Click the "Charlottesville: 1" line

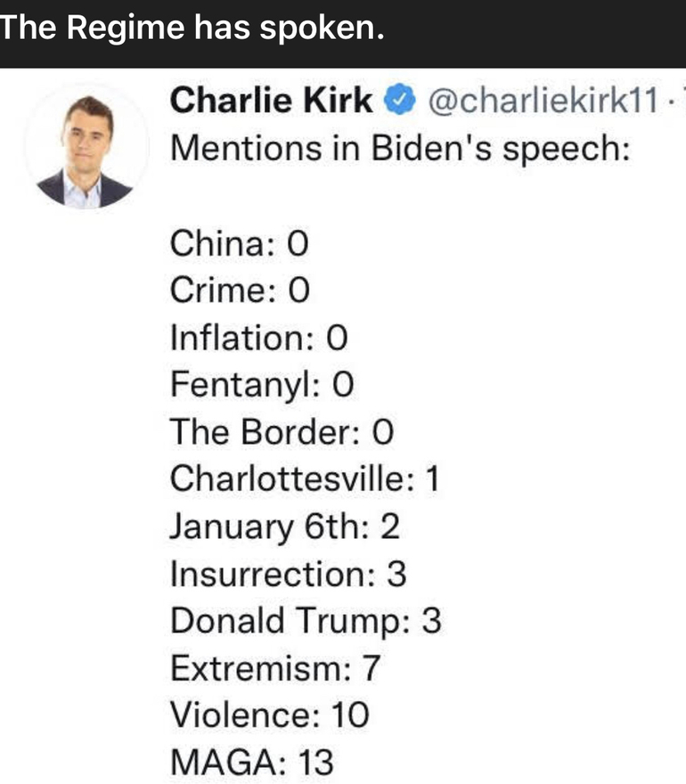[305, 479]
